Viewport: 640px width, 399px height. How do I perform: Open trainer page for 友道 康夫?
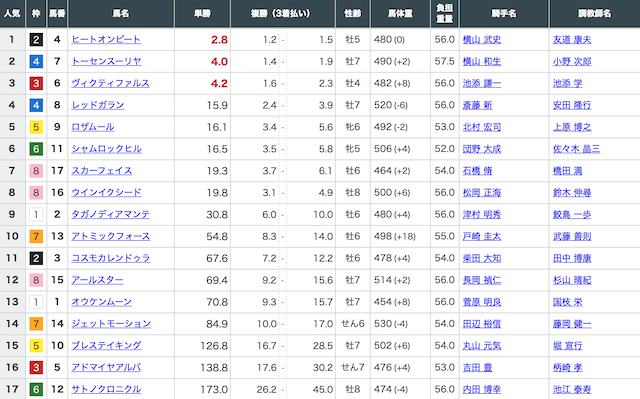(572, 40)
